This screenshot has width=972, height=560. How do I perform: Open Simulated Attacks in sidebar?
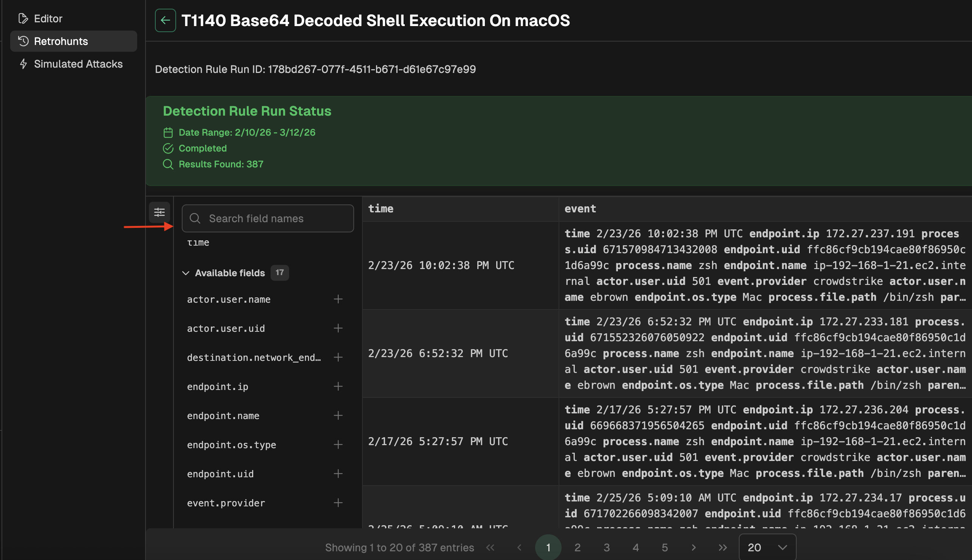[78, 64]
